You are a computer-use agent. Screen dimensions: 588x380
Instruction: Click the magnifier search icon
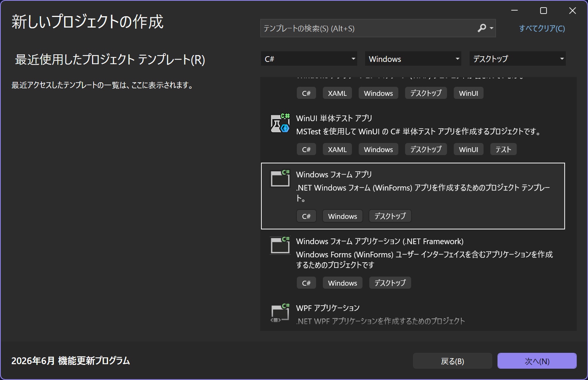click(482, 28)
